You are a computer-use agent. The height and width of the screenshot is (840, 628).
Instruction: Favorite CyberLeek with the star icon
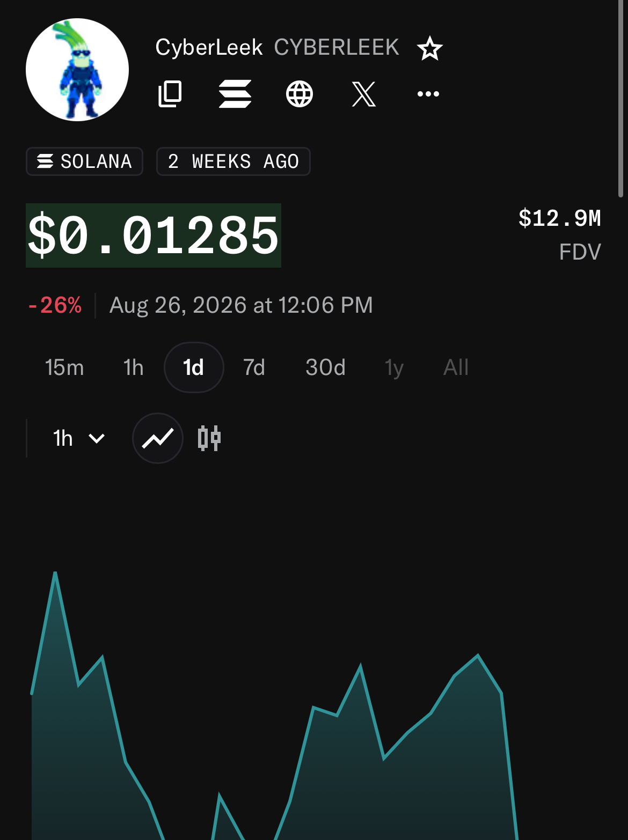pos(430,49)
